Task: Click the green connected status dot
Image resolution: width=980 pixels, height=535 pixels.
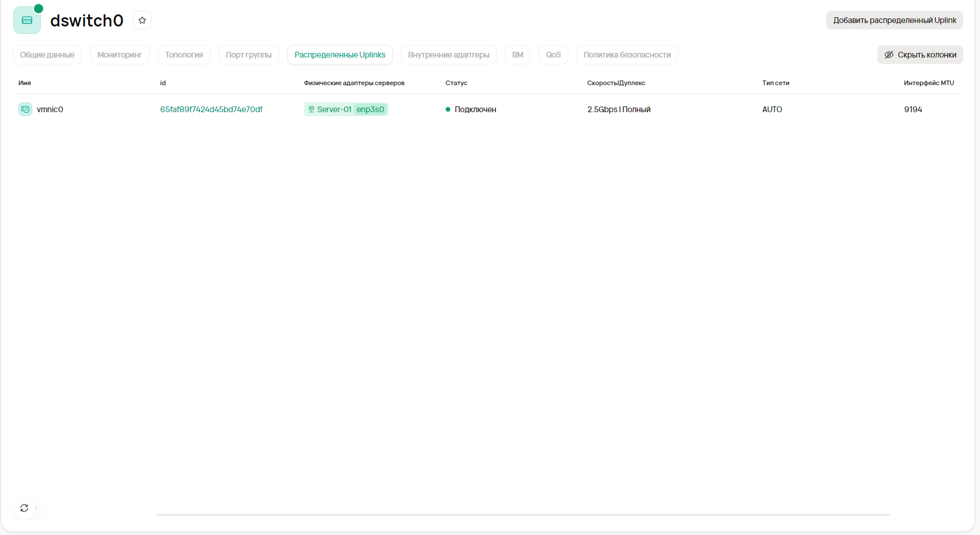Action: (x=448, y=109)
